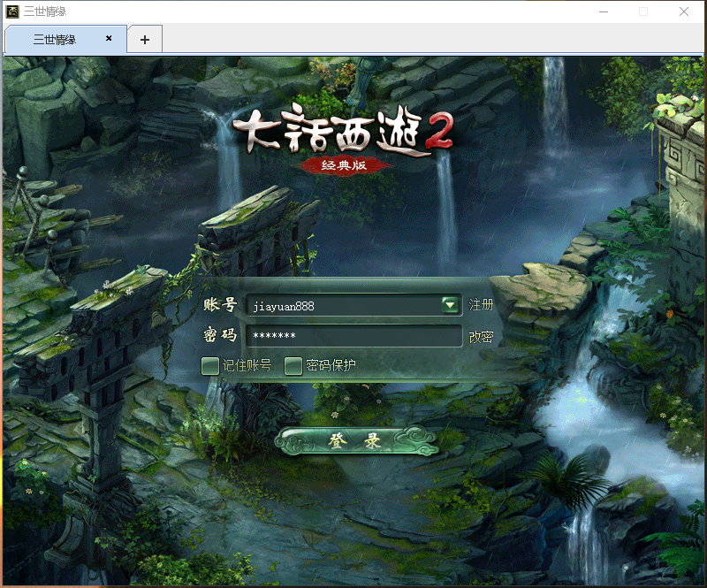The width and height of the screenshot is (707, 588).
Task: Focus the password input field
Action: click(x=353, y=336)
